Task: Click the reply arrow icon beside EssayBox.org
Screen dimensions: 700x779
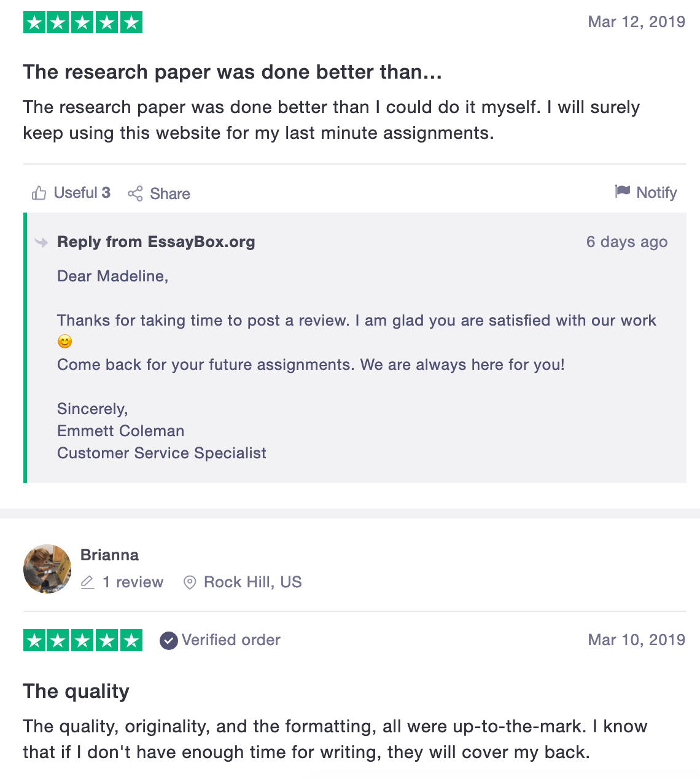Action: (42, 242)
